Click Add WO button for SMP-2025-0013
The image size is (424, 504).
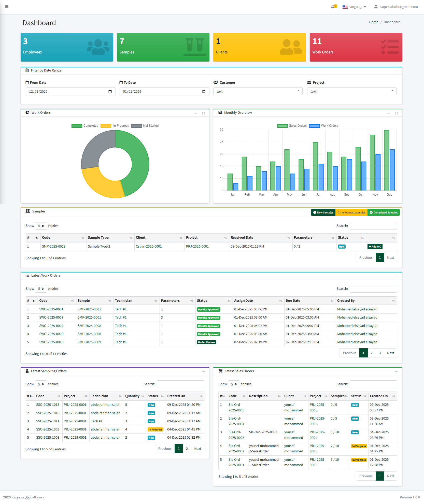(x=375, y=247)
